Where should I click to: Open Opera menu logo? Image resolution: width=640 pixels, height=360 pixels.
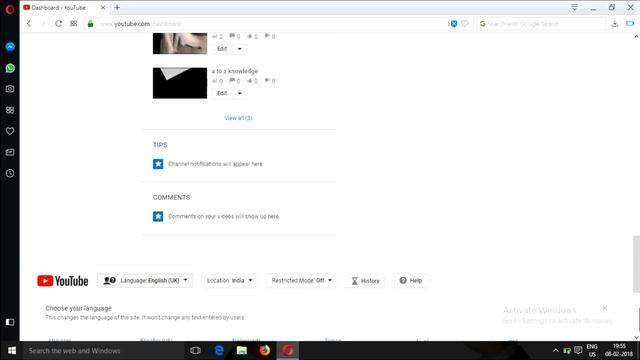pos(10,9)
